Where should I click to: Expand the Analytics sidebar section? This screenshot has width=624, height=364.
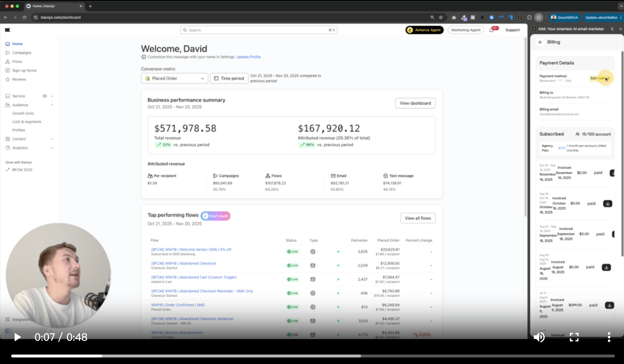coord(52,148)
